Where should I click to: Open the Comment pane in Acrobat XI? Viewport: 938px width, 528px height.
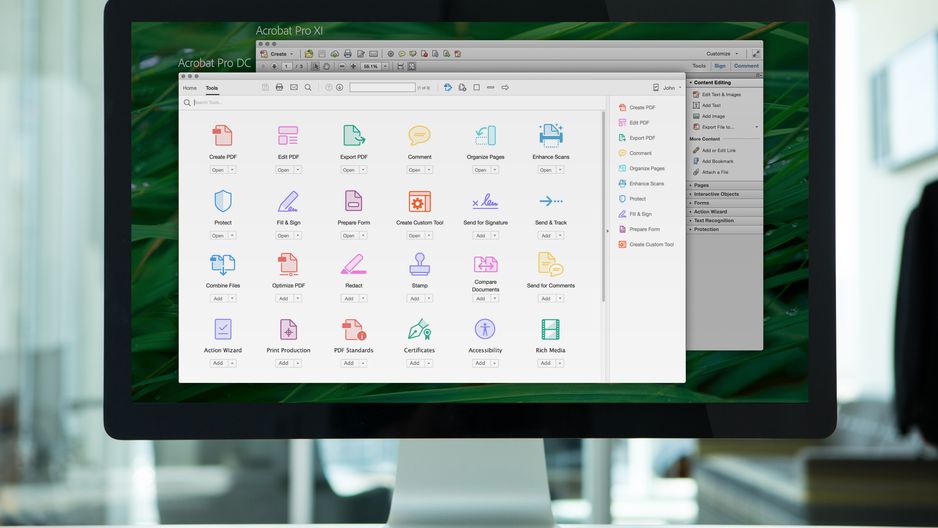[x=746, y=66]
